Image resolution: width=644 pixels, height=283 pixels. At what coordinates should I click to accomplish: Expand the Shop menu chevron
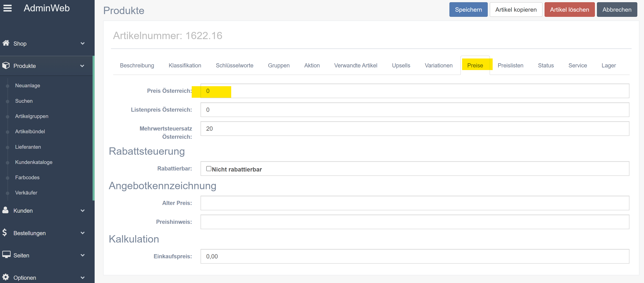coord(82,43)
